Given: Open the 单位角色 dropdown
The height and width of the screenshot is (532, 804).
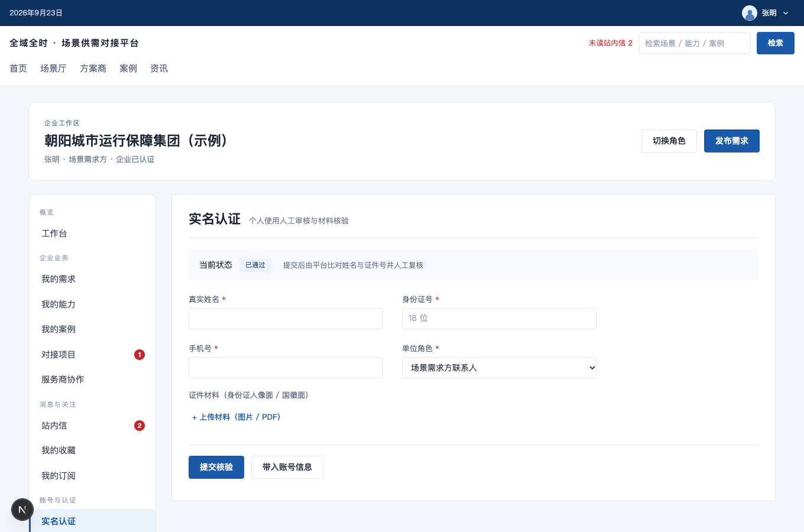Looking at the screenshot, I should [x=499, y=368].
